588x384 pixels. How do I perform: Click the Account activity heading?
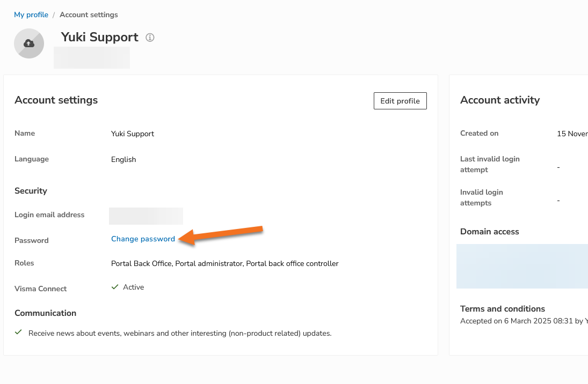pos(500,100)
